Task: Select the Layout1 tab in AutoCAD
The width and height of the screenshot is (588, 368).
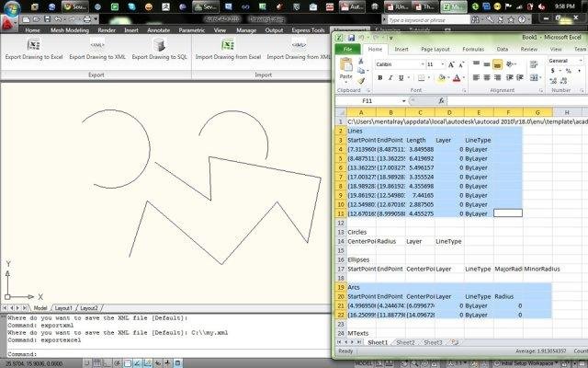Action: (63, 307)
